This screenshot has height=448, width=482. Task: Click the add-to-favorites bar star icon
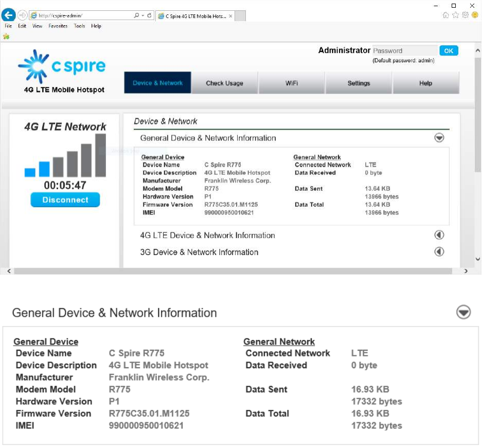click(6, 37)
